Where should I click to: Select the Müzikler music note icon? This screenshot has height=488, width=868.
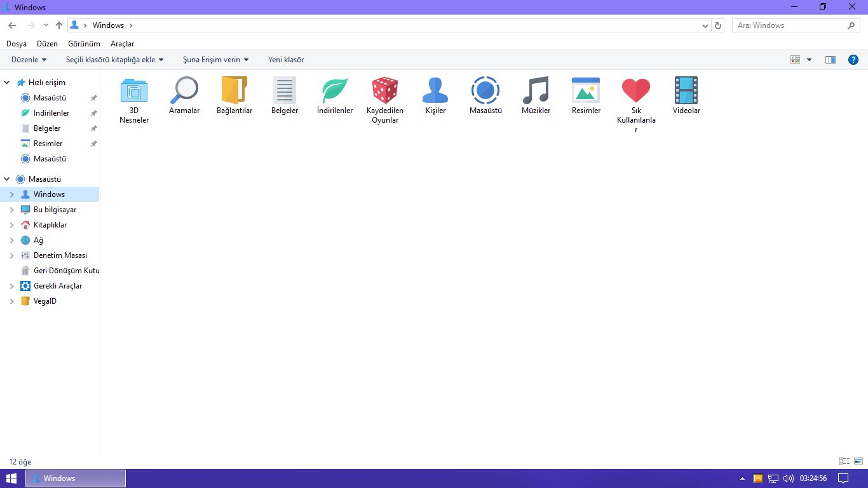(x=536, y=90)
